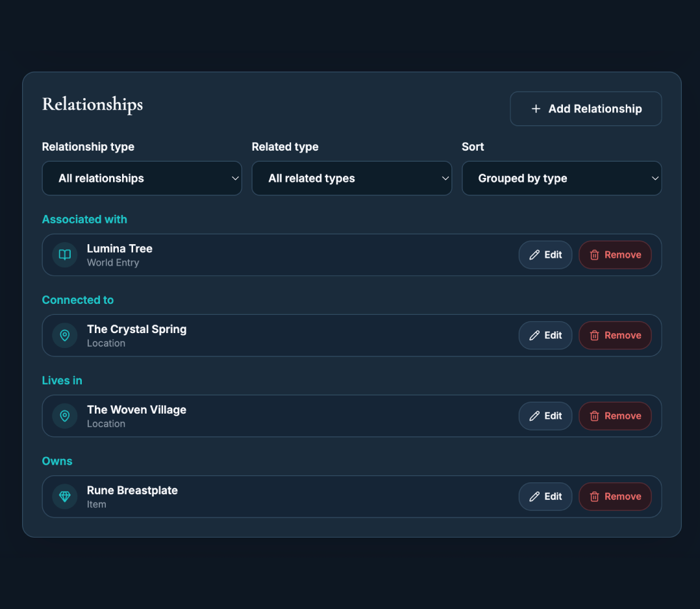Screen dimensions: 700x609
Task: Remove The Woven Village relationship
Action: (x=615, y=416)
